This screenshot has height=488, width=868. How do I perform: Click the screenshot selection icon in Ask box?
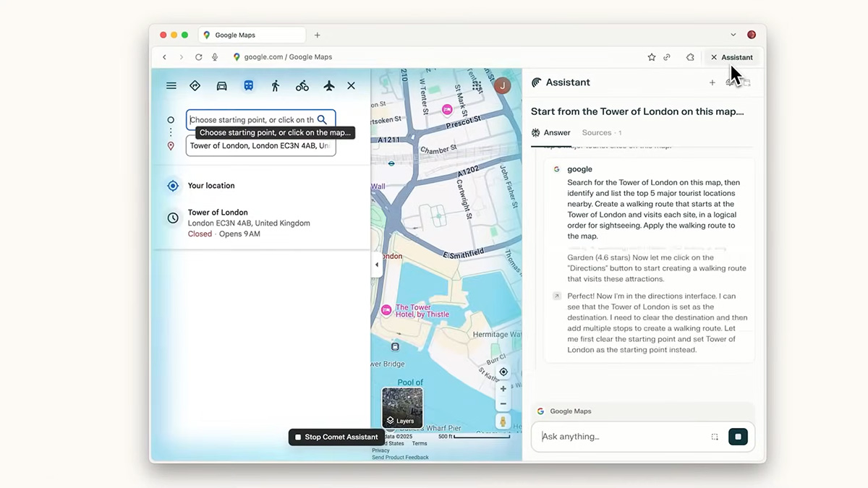[715, 437]
